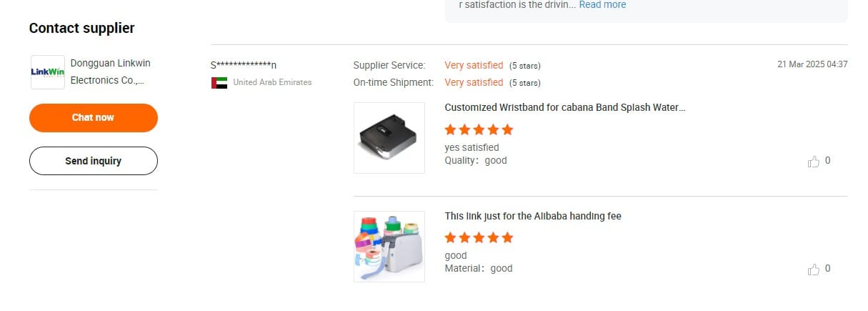Click the Chat now button
The height and width of the screenshot is (311, 868).
point(94,118)
